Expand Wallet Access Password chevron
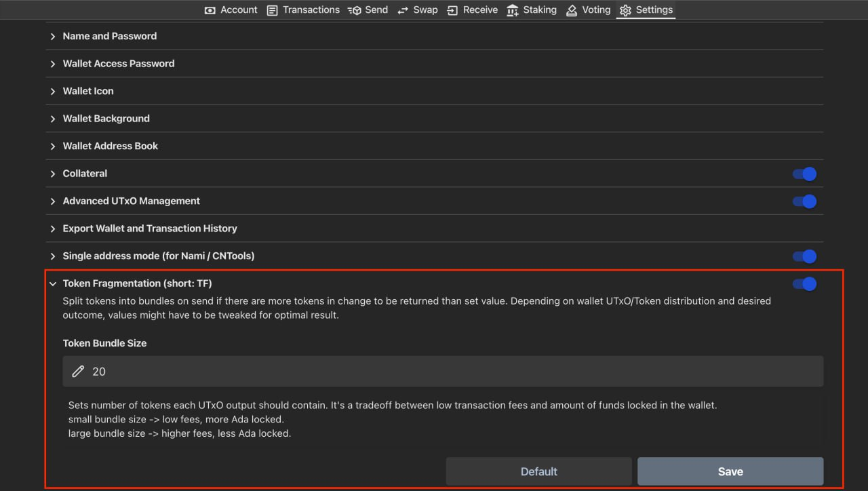 point(53,64)
